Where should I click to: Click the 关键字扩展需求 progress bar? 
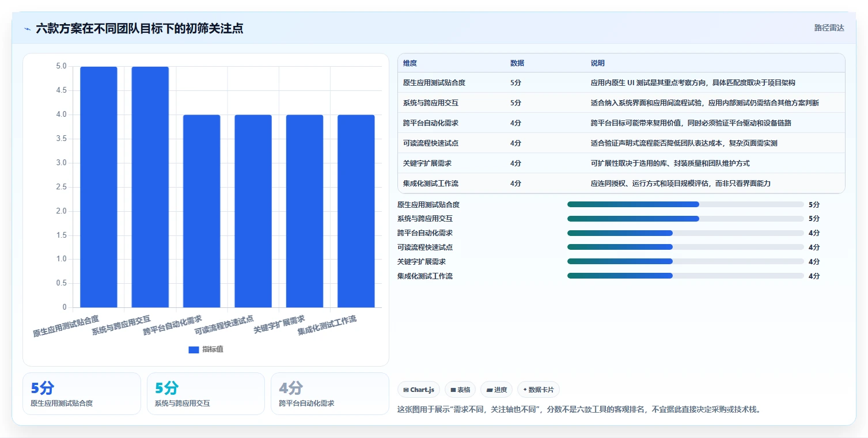pyautogui.click(x=685, y=261)
